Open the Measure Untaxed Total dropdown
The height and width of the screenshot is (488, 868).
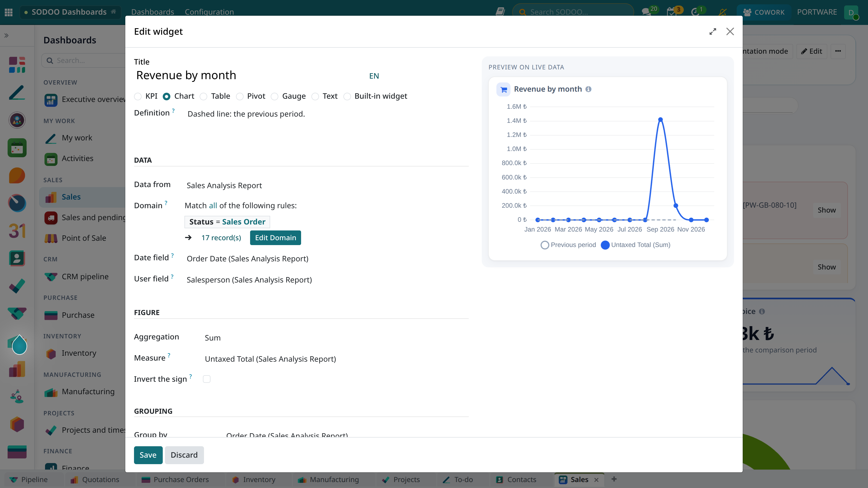(336, 359)
